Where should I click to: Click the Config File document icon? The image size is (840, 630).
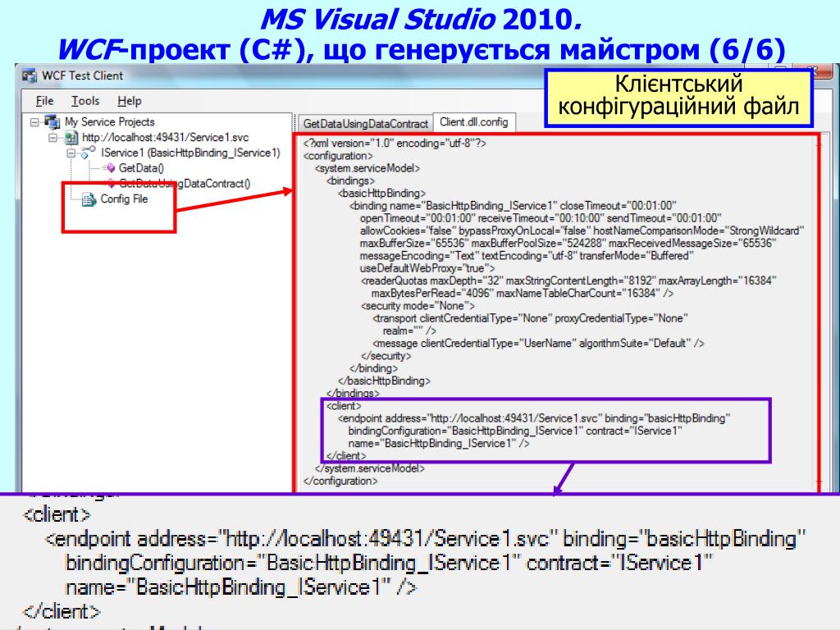coord(89,200)
